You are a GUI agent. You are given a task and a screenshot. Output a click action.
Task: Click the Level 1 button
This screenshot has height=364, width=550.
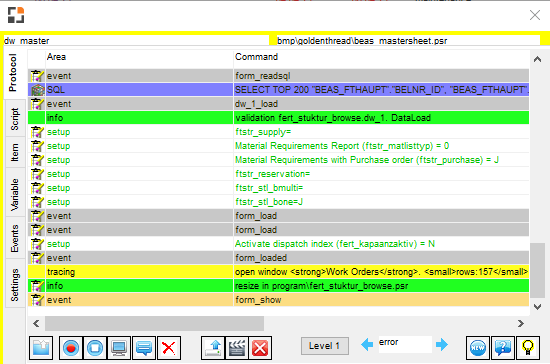(325, 346)
